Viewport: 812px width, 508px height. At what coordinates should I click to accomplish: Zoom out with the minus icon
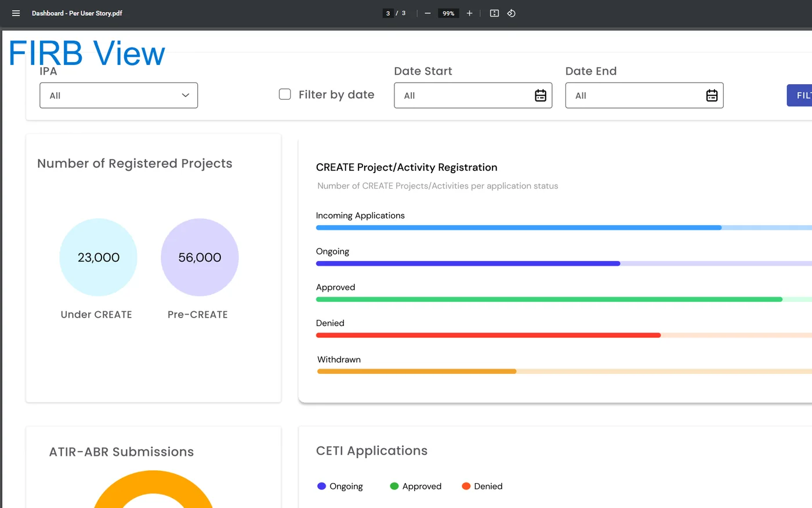coord(427,13)
